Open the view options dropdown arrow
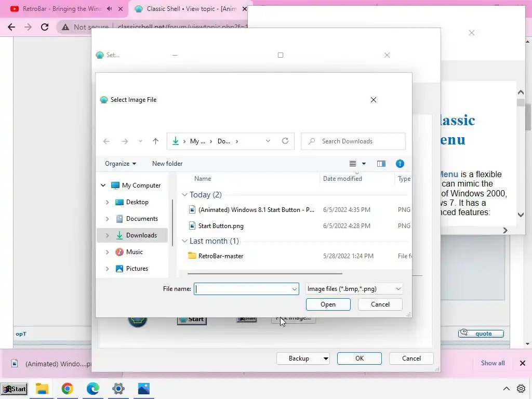 (364, 164)
